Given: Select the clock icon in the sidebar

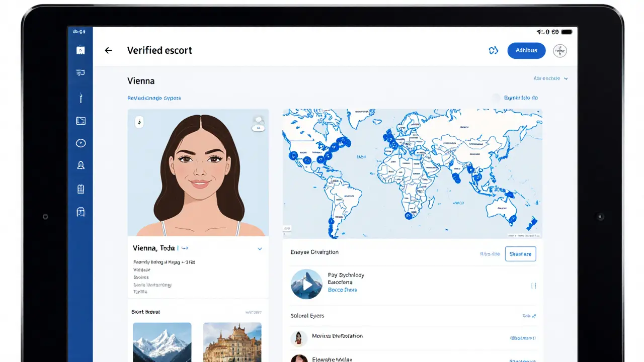Looking at the screenshot, I should click(x=80, y=143).
